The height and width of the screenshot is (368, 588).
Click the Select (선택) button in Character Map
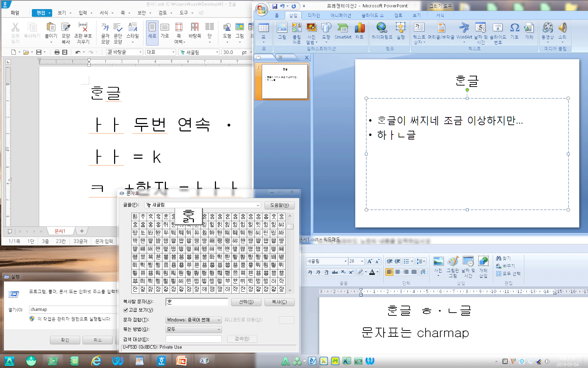pos(246,302)
